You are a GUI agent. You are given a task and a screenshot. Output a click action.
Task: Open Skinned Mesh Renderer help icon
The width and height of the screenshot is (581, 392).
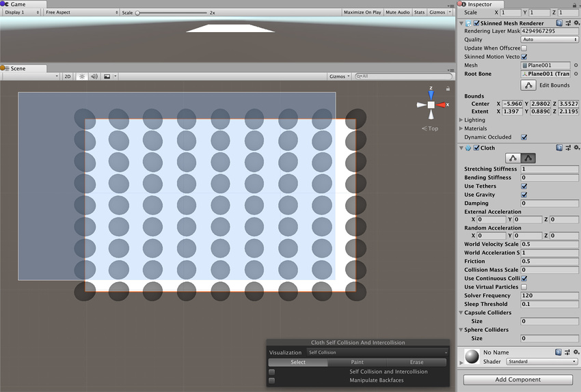[x=559, y=23]
